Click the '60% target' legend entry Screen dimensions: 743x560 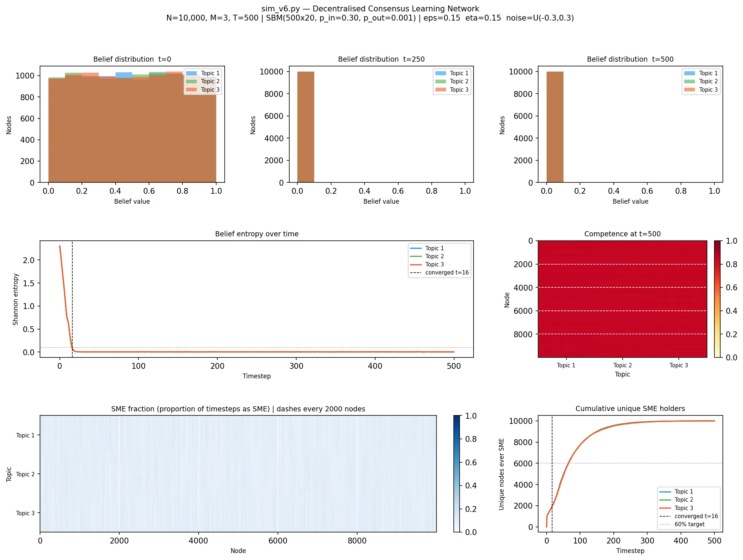click(x=682, y=524)
